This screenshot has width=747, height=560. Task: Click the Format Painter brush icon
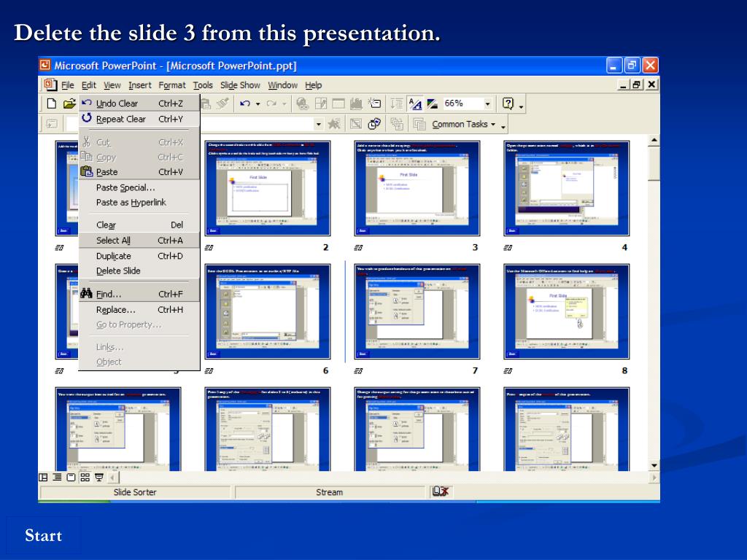(223, 104)
